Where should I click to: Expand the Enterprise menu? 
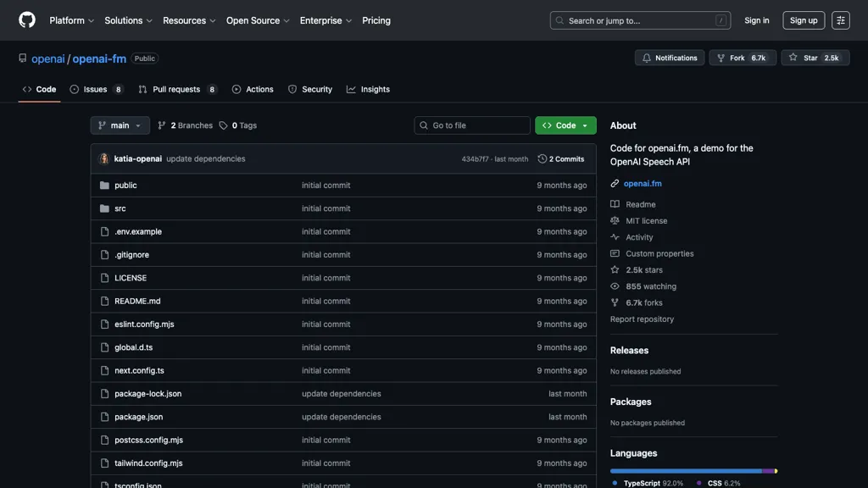click(325, 20)
